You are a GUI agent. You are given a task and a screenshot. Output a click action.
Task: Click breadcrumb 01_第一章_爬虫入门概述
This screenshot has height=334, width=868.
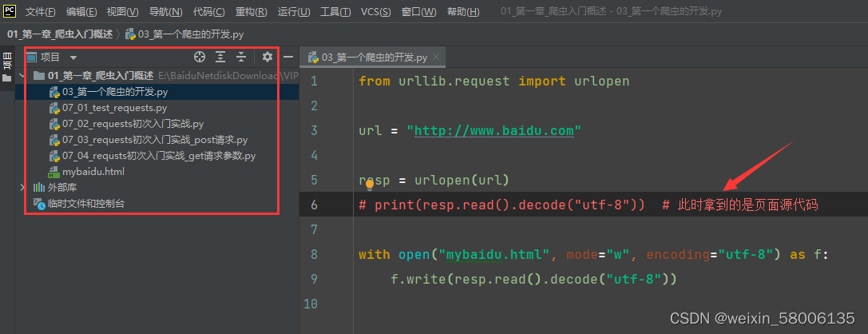(x=60, y=34)
